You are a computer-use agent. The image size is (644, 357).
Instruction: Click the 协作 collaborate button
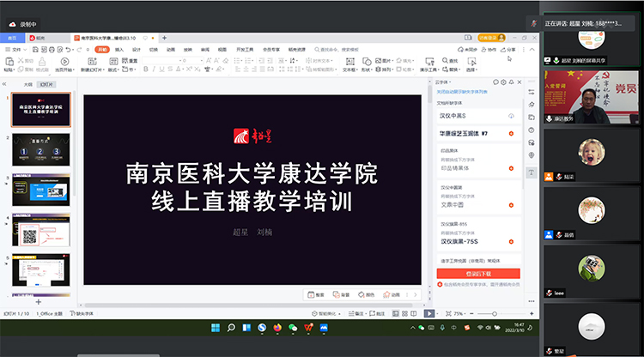pyautogui.click(x=489, y=50)
